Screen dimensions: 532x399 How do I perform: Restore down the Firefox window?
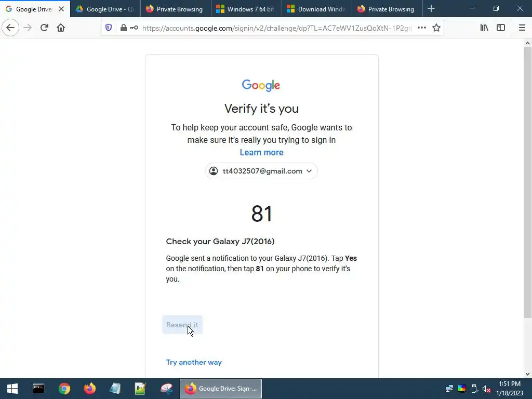pyautogui.click(x=496, y=8)
